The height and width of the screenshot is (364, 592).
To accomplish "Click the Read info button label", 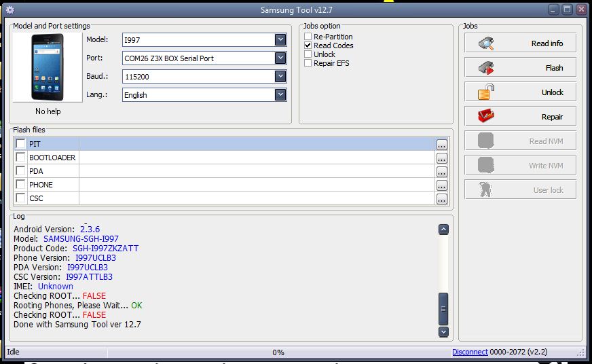I will (547, 43).
